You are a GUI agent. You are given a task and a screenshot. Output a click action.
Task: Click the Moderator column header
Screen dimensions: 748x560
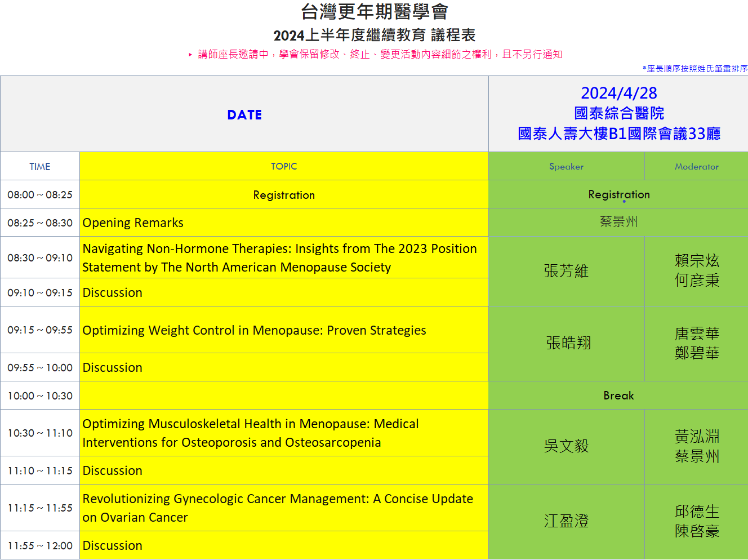pyautogui.click(x=696, y=167)
